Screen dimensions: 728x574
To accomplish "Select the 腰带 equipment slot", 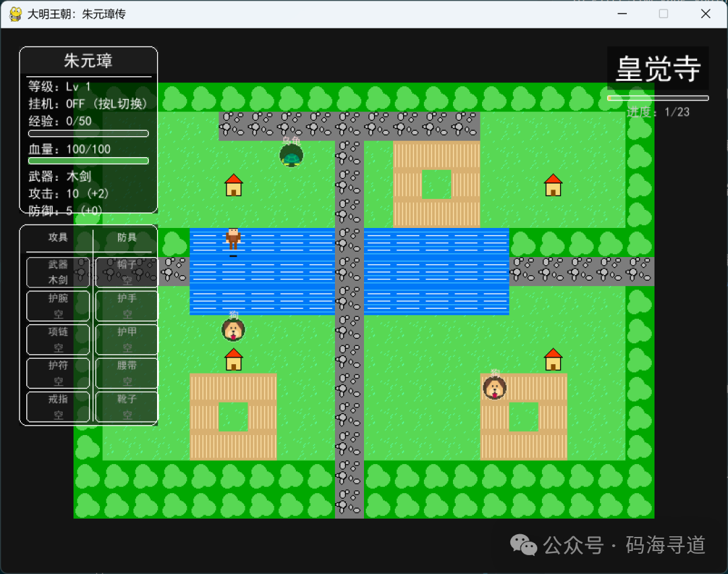I will [127, 373].
